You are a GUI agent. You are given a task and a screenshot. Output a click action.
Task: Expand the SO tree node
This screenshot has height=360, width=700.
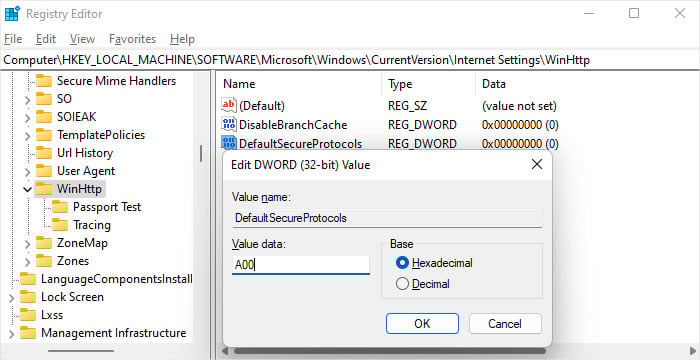27,99
